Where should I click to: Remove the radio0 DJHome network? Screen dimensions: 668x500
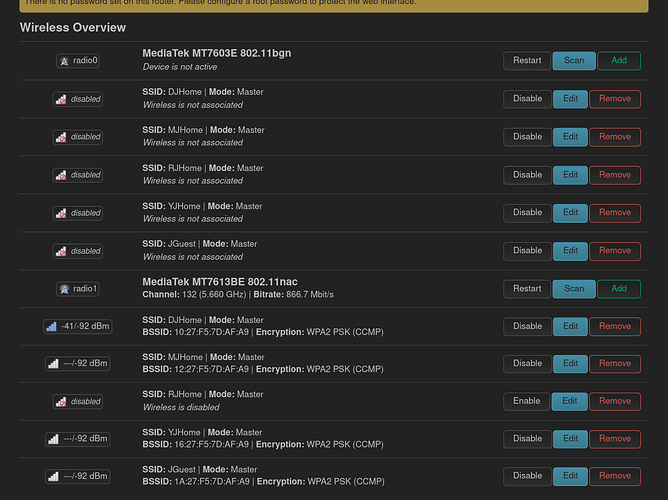coord(615,99)
